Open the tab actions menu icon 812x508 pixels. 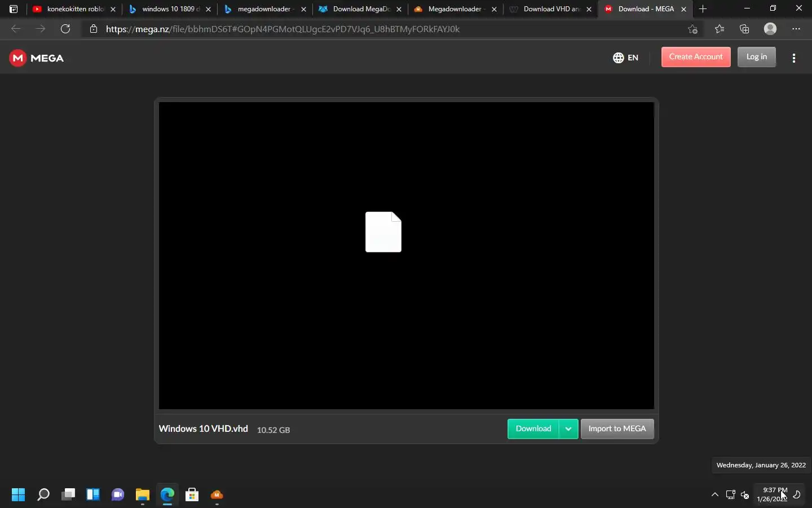click(x=14, y=9)
